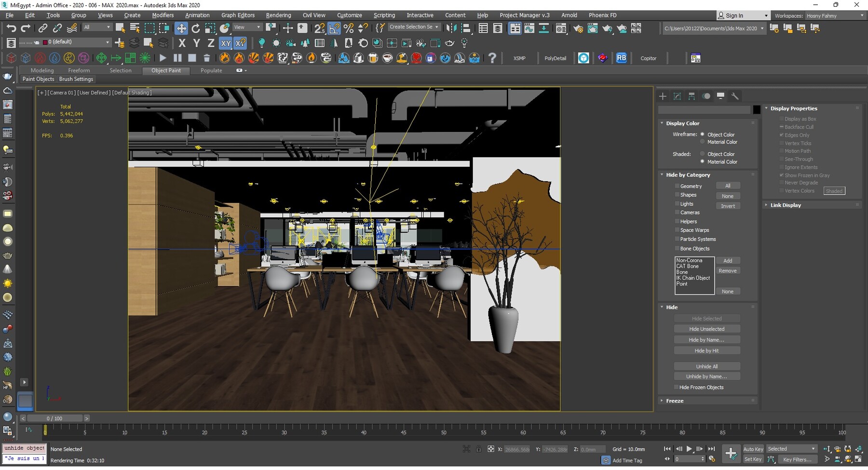Click the Phoenix FD fire simulation icon
This screenshot has height=470, width=868.
224,58
